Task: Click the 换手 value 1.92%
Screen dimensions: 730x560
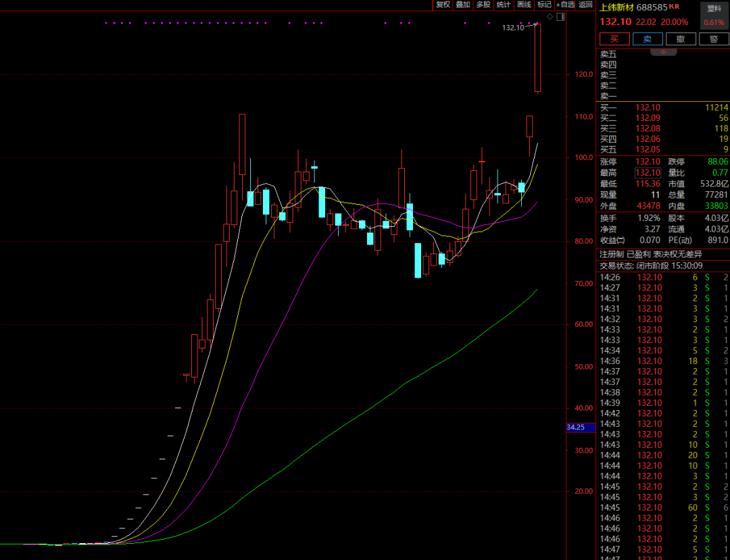Action: (x=649, y=218)
